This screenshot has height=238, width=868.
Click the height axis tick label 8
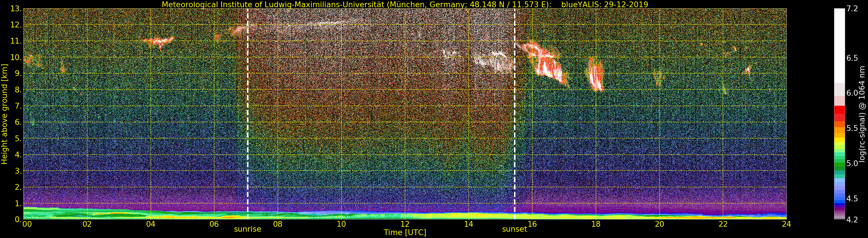click(18, 90)
